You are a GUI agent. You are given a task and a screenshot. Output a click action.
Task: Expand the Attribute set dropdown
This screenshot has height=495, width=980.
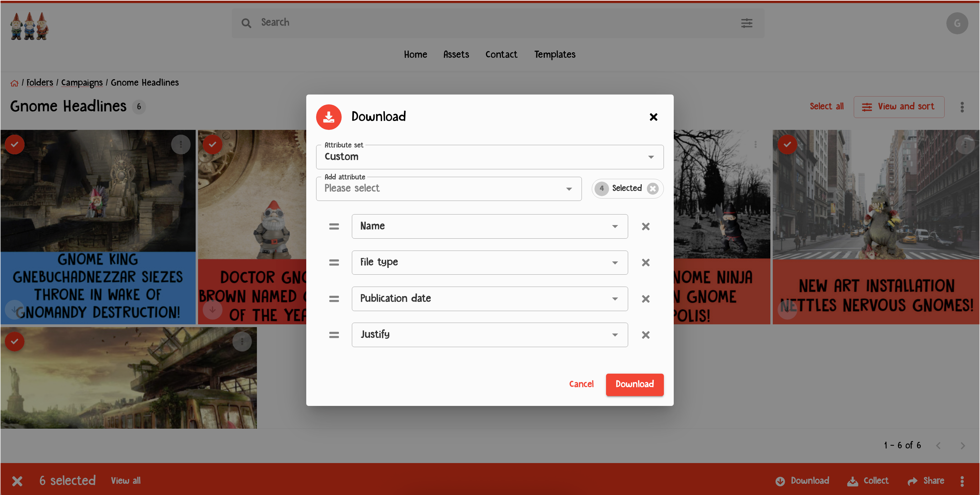(x=651, y=157)
